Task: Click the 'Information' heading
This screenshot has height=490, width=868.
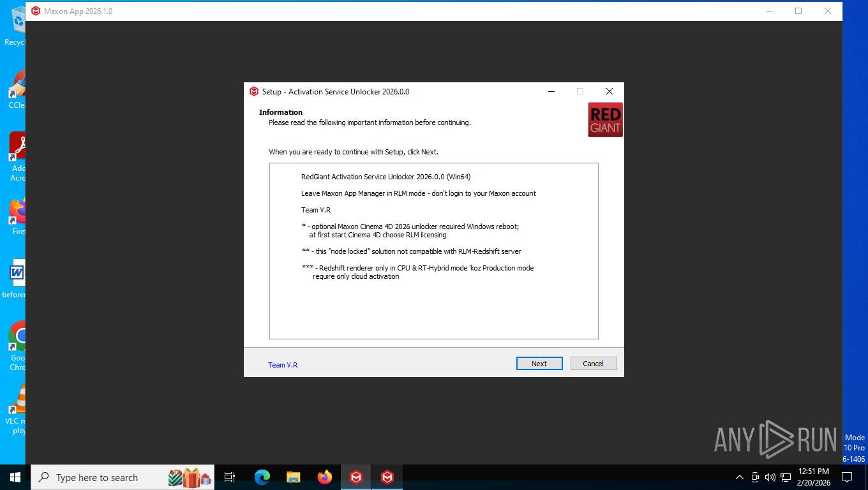Action: (x=281, y=112)
